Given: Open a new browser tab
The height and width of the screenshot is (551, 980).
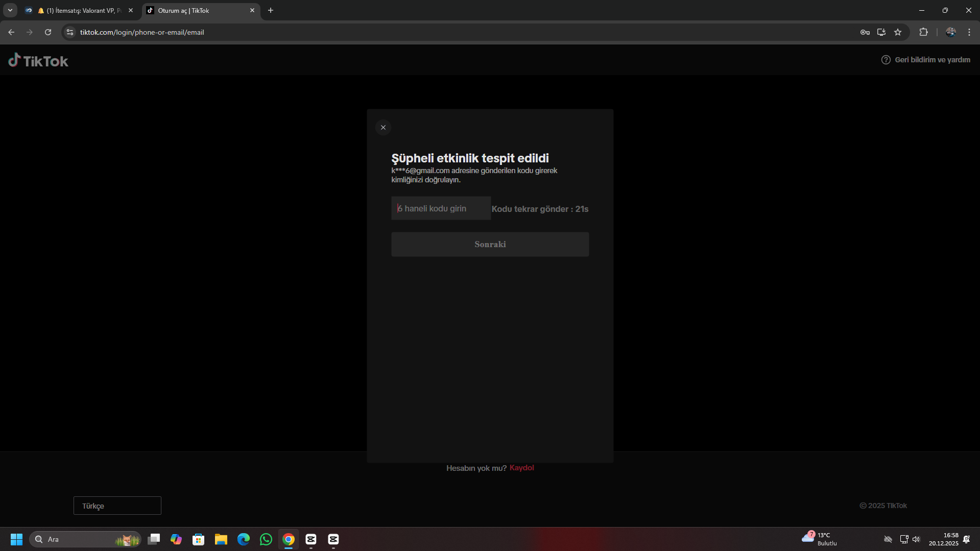Looking at the screenshot, I should click(271, 10).
